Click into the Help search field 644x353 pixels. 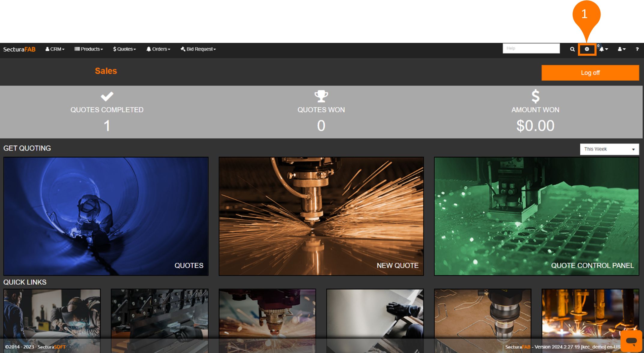(531, 48)
